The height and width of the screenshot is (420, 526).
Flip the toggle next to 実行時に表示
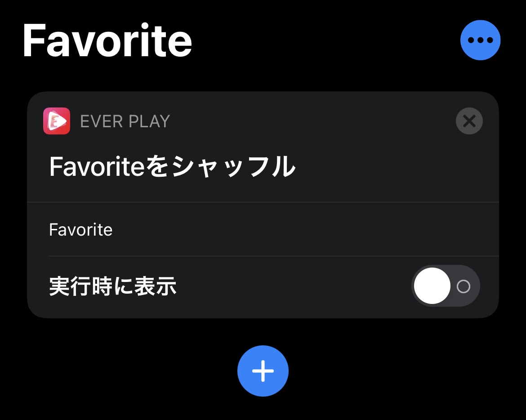point(446,286)
